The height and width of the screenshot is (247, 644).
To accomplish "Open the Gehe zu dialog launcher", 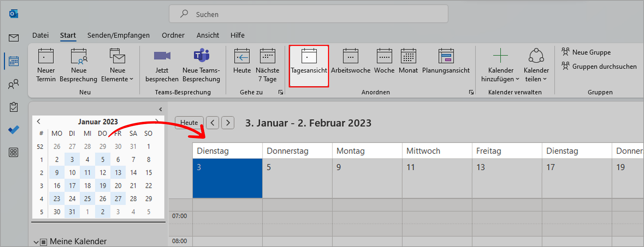I will 281,92.
